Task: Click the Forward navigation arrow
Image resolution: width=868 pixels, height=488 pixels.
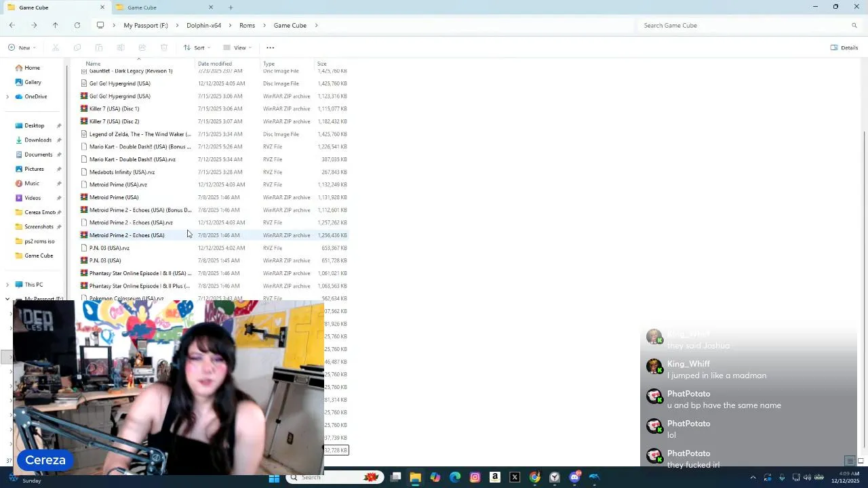Action: 34,25
